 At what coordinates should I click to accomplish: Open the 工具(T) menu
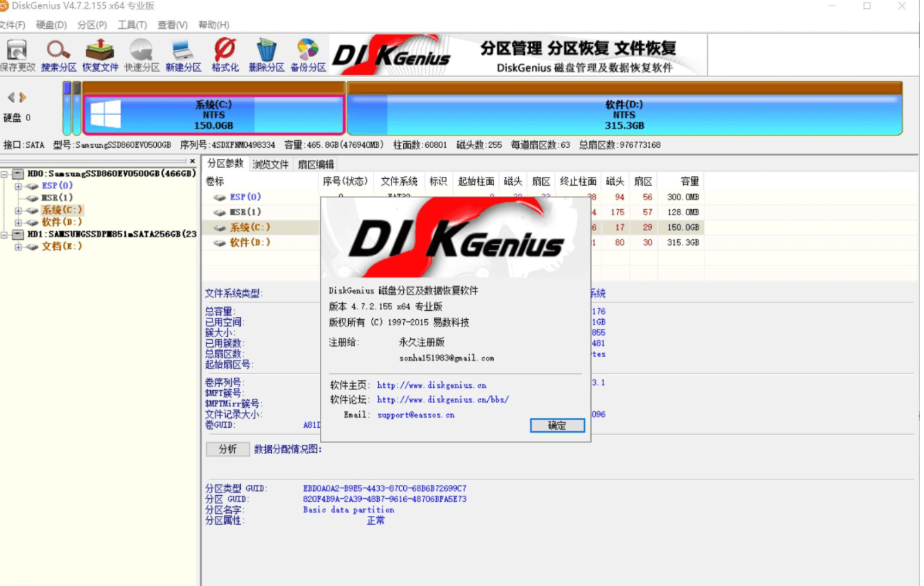132,25
